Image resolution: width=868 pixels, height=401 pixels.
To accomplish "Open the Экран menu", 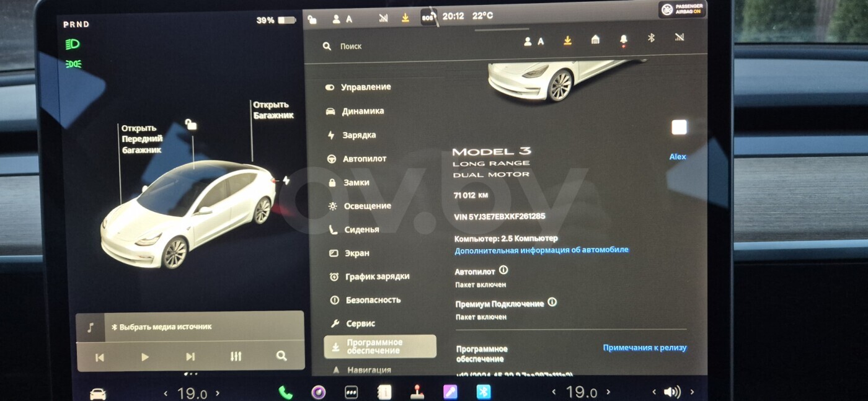I will [349, 253].
